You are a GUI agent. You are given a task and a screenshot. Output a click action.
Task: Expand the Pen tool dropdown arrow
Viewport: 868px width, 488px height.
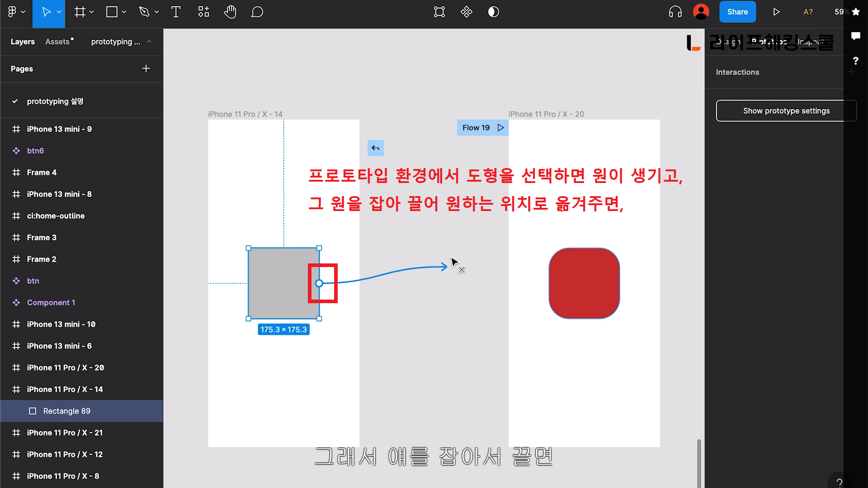(x=156, y=12)
